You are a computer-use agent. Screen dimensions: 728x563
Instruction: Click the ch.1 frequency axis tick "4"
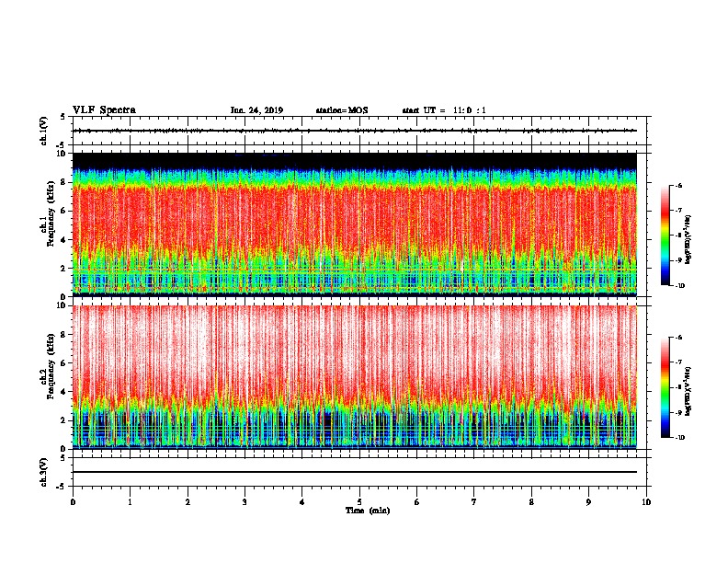pyautogui.click(x=63, y=240)
